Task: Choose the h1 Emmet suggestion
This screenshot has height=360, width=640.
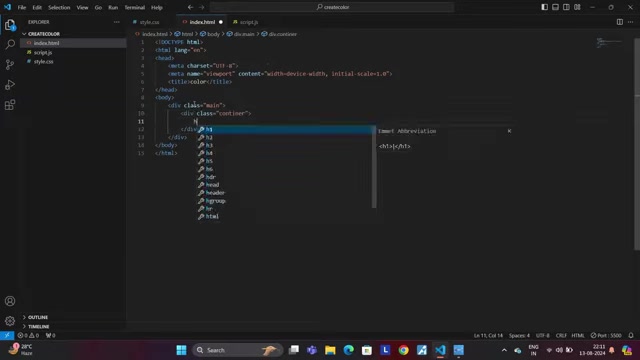Action: 285,129
